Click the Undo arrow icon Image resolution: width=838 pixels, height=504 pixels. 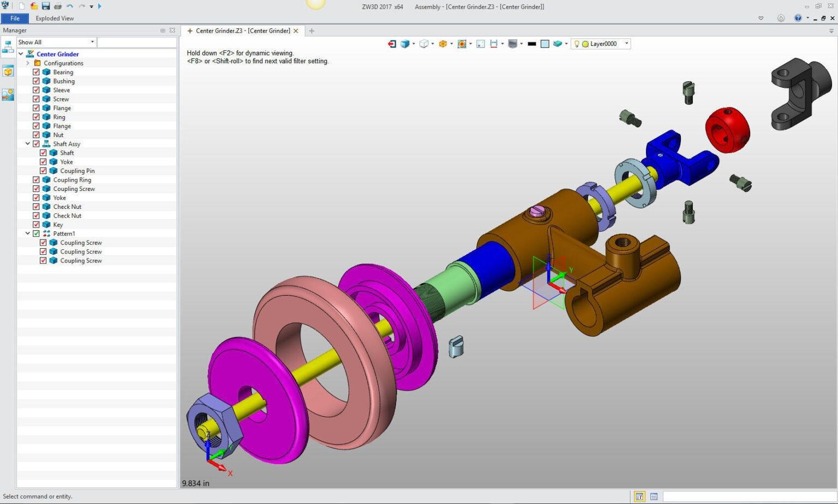(x=68, y=7)
